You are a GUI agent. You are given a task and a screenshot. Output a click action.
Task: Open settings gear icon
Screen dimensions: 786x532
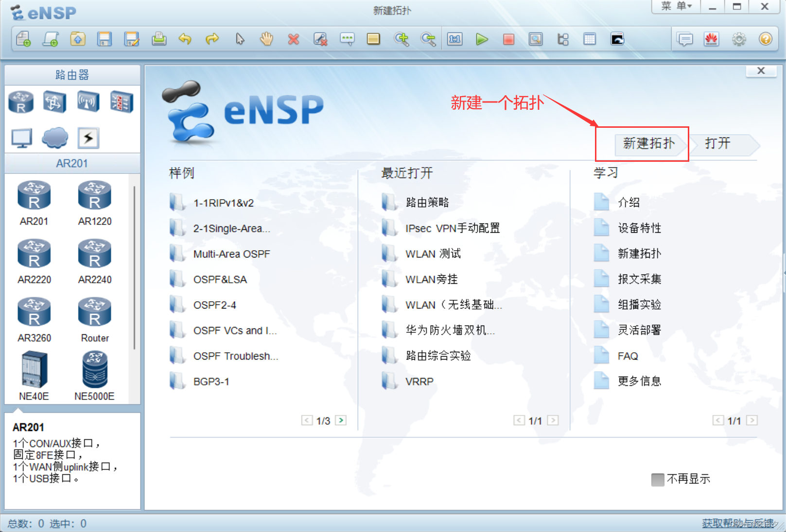[x=739, y=39]
